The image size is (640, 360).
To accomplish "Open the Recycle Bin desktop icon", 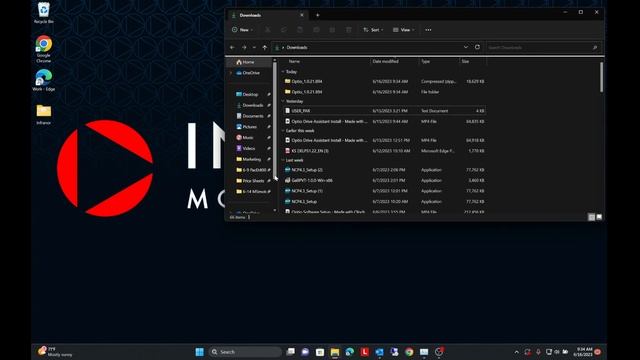I will pyautogui.click(x=44, y=13).
